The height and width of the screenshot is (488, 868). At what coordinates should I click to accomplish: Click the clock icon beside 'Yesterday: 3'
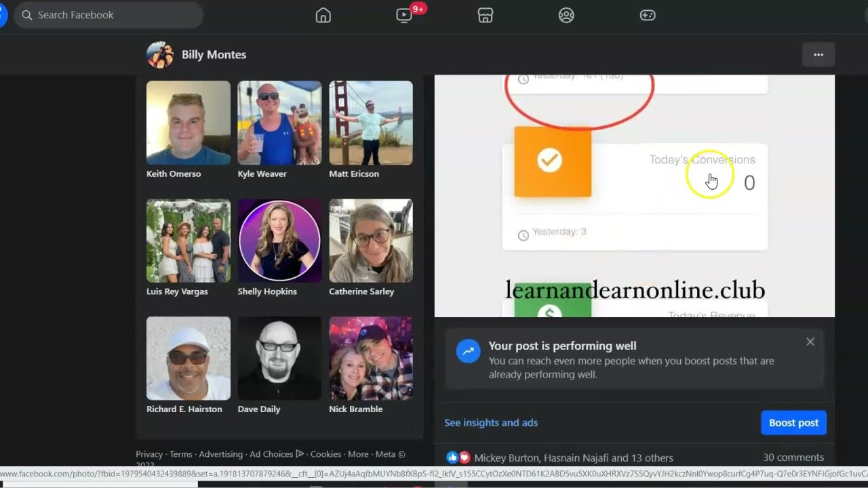click(x=523, y=235)
